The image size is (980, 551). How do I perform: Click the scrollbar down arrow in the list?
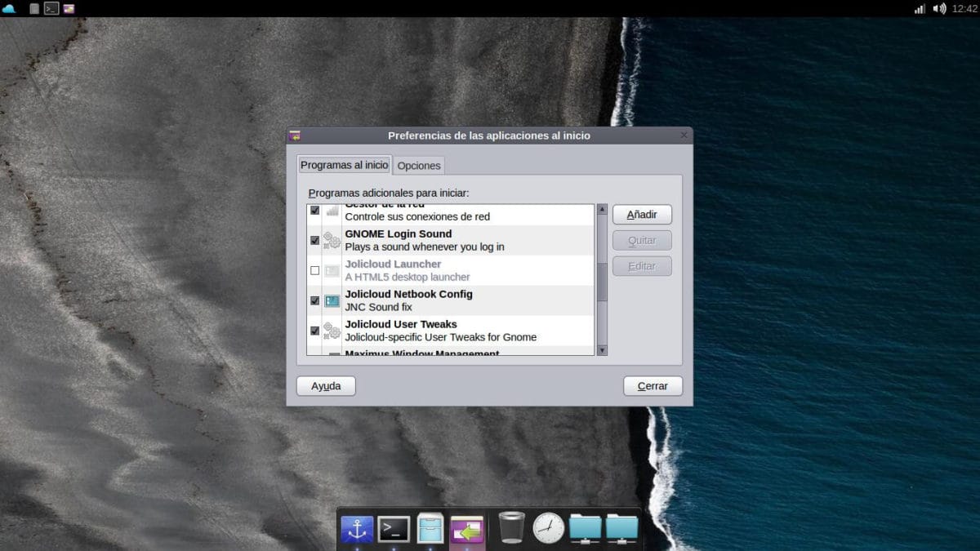pyautogui.click(x=600, y=349)
